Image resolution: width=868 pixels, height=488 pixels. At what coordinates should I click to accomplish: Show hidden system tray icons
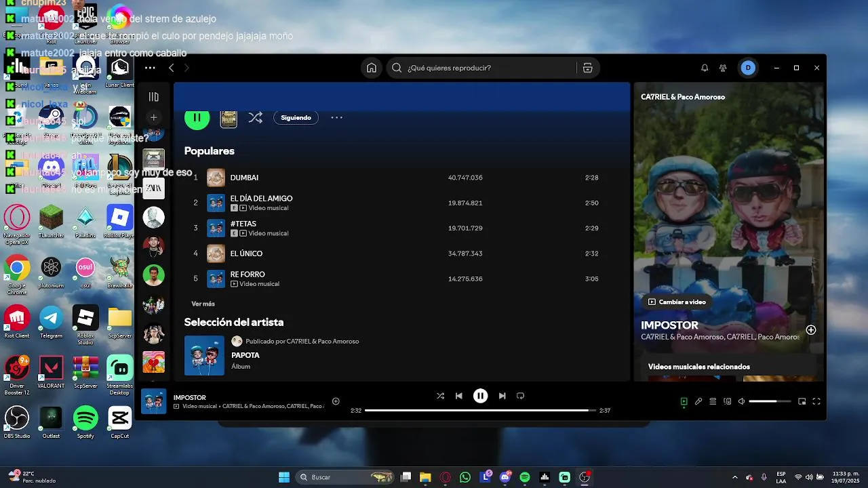(x=734, y=477)
